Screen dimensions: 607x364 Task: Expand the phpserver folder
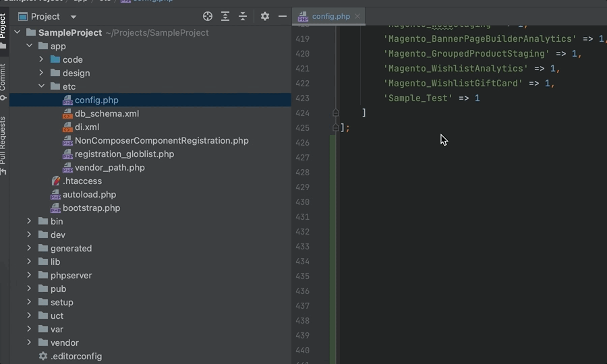[x=29, y=275]
